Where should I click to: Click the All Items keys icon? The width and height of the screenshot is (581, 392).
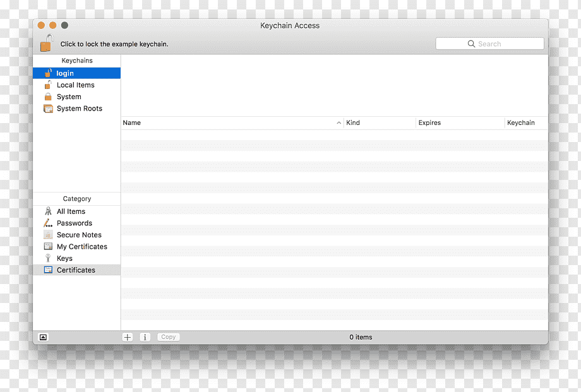tap(48, 211)
